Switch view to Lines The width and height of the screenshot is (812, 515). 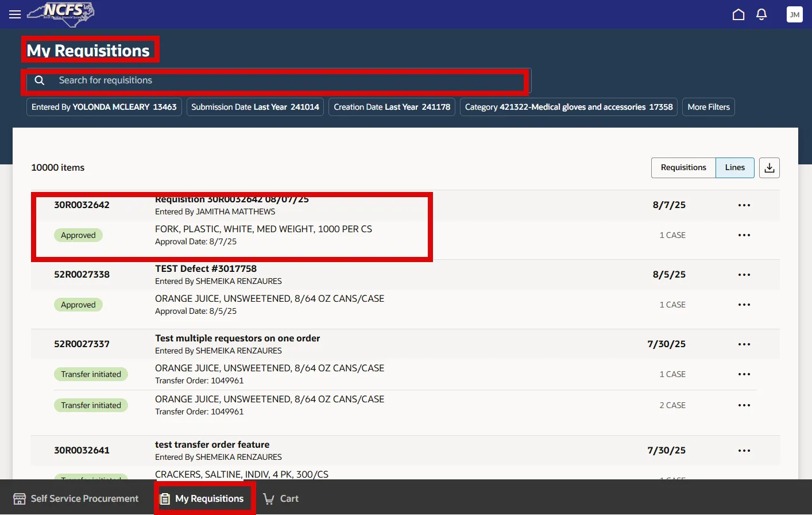click(x=734, y=168)
